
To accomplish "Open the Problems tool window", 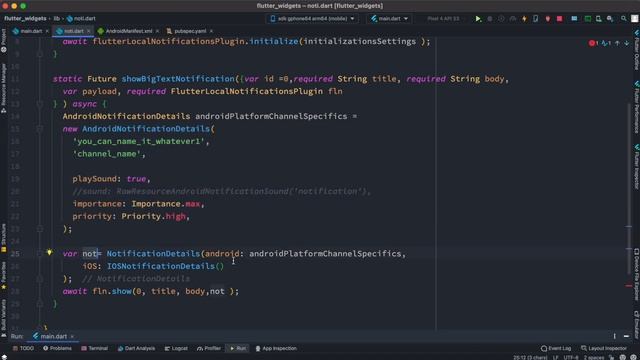I will (57, 349).
